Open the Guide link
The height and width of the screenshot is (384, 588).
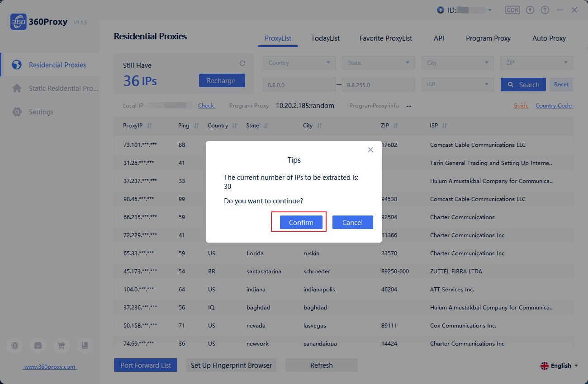(x=521, y=106)
